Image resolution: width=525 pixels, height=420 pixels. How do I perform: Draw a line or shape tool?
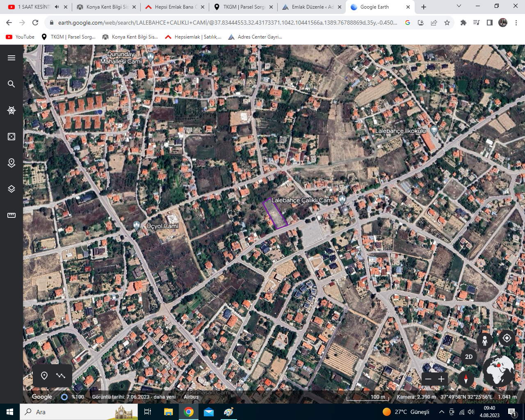point(61,376)
